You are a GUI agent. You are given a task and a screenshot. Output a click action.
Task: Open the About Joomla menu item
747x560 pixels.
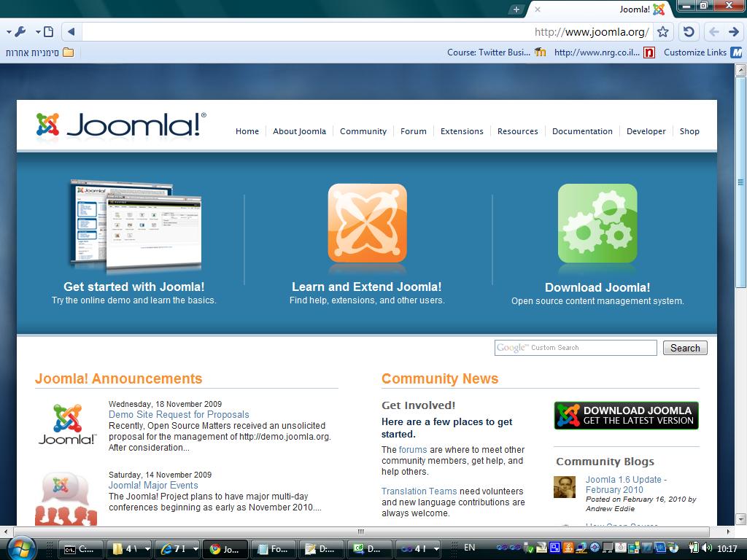coord(299,131)
